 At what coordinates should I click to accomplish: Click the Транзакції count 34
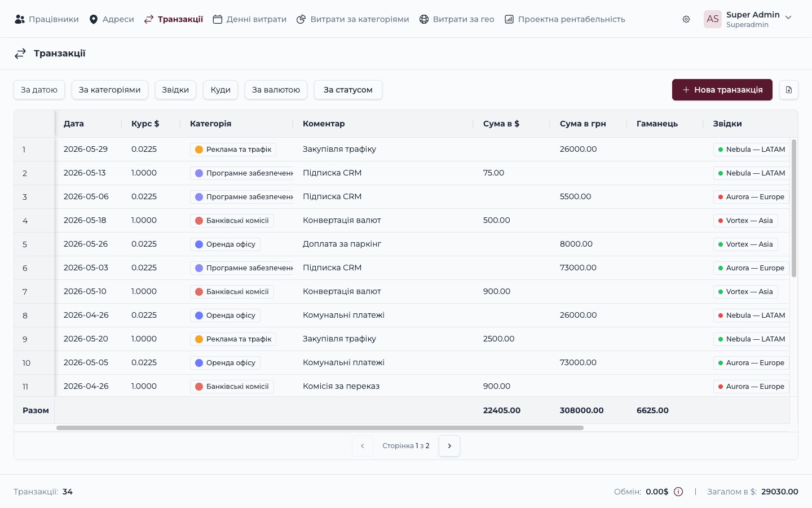(x=68, y=492)
